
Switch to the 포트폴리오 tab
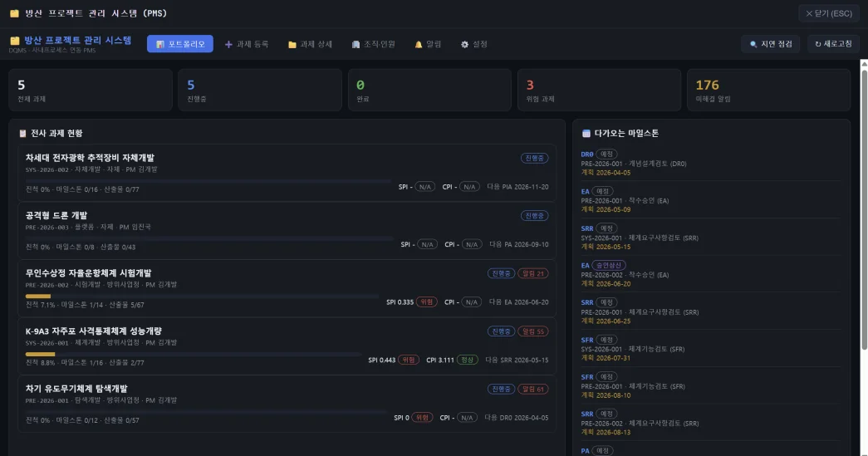pos(180,44)
